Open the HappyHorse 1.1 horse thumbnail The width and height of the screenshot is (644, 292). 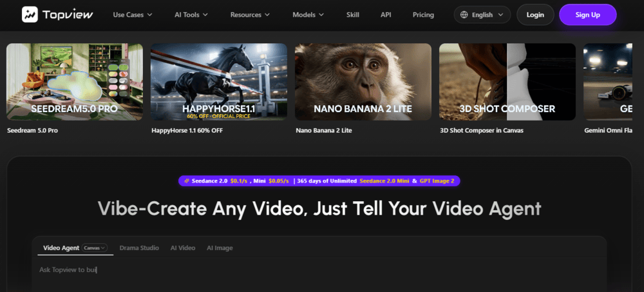pos(219,82)
